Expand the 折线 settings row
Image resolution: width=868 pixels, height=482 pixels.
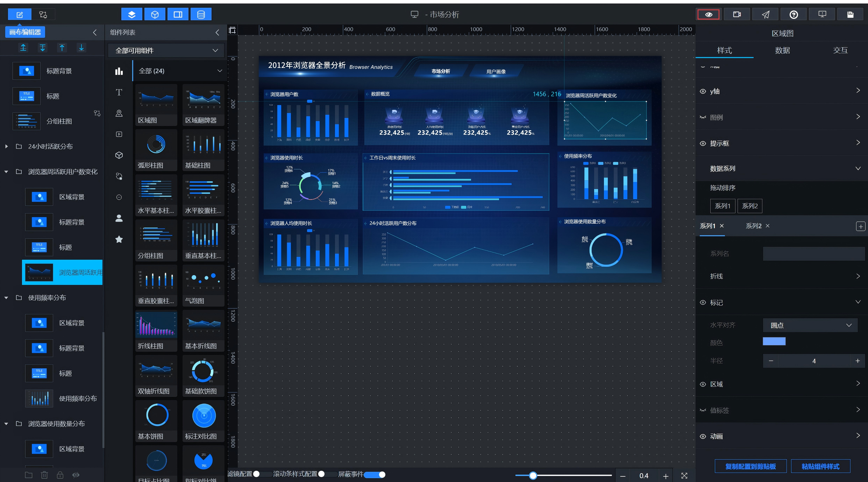click(x=782, y=276)
